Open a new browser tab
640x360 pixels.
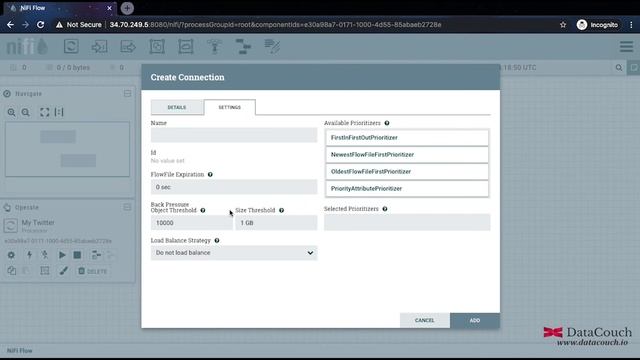(x=127, y=8)
